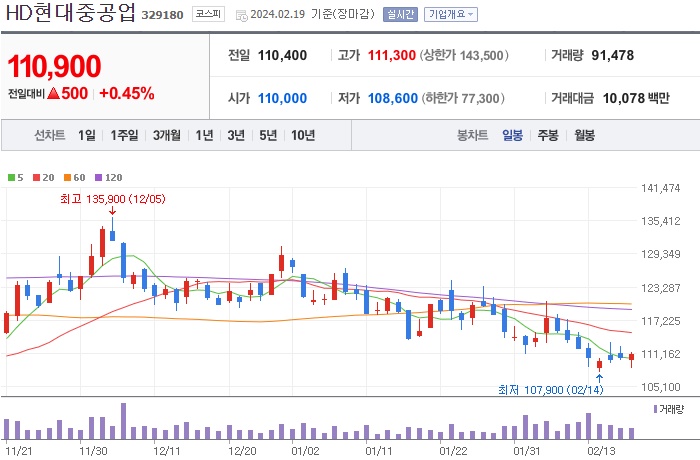Click the 상한가 143,500 upper limit text
700x460 pixels.
click(x=464, y=55)
